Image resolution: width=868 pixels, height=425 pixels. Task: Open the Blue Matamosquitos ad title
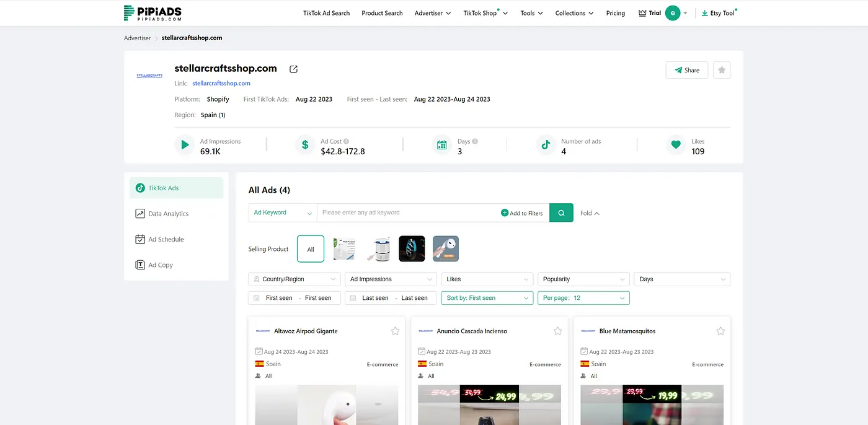627,331
